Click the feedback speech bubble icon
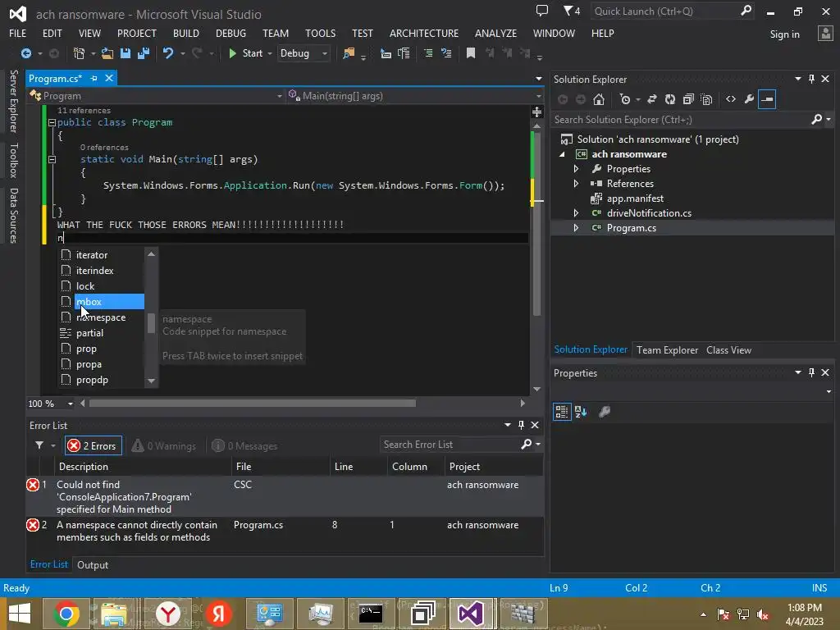 click(542, 11)
